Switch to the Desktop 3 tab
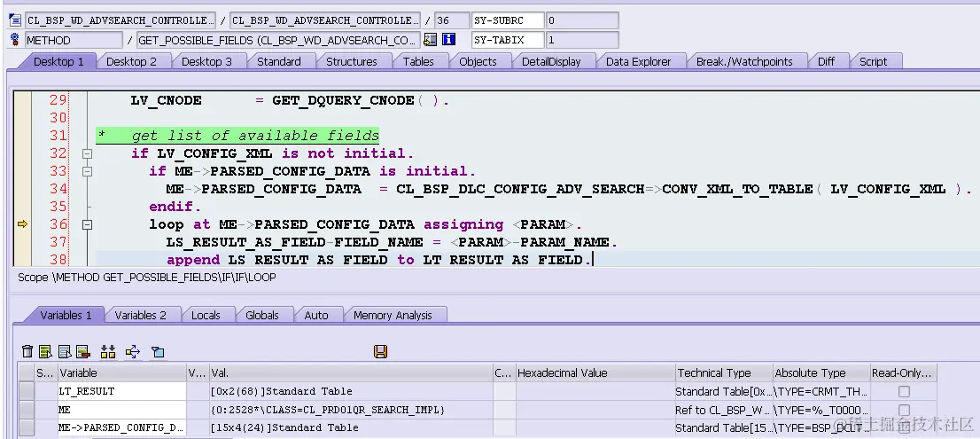Screen dimensions: 980x439 pyautogui.click(x=206, y=61)
